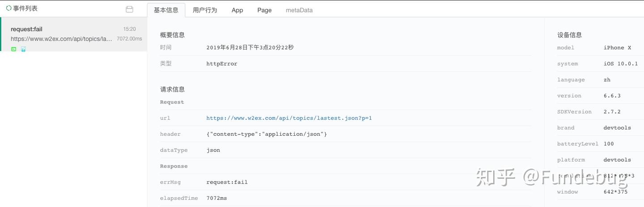This screenshot has width=644, height=207.
Task: Open the 用户行为 tab
Action: (x=205, y=10)
